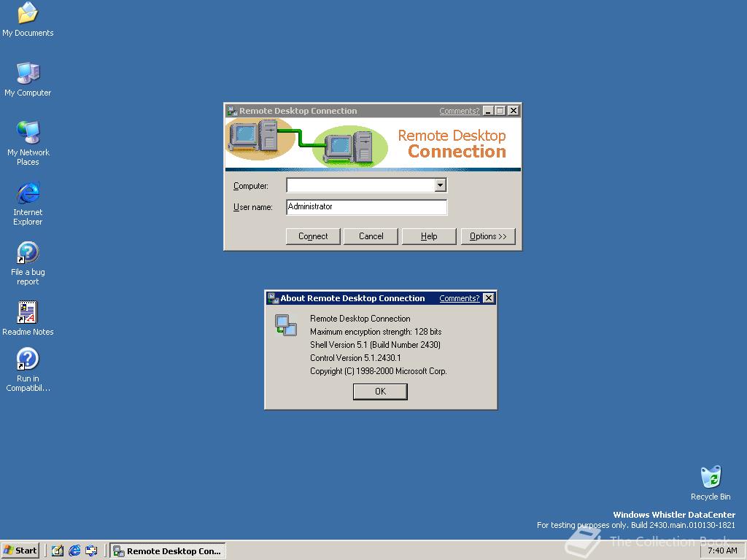Image resolution: width=747 pixels, height=560 pixels.
Task: Click the Remote Desktop Connection window's title bar icon
Action: 232,111
